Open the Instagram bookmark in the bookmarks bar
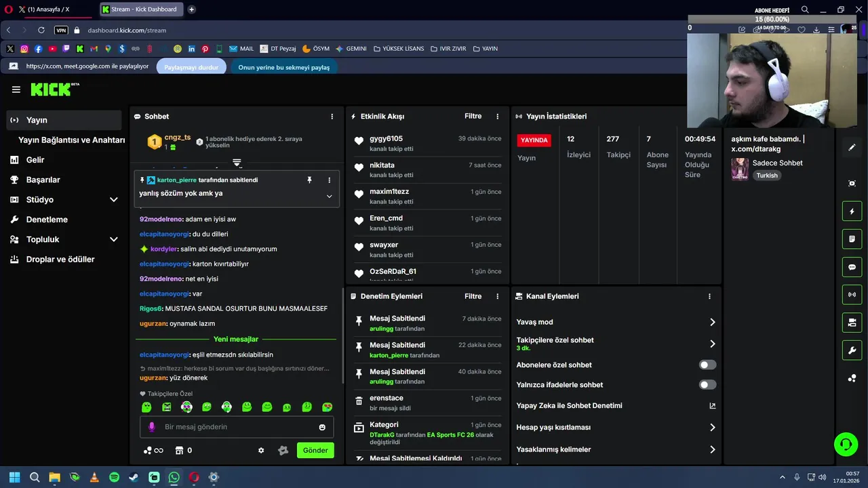This screenshot has width=868, height=488. coord(24,49)
